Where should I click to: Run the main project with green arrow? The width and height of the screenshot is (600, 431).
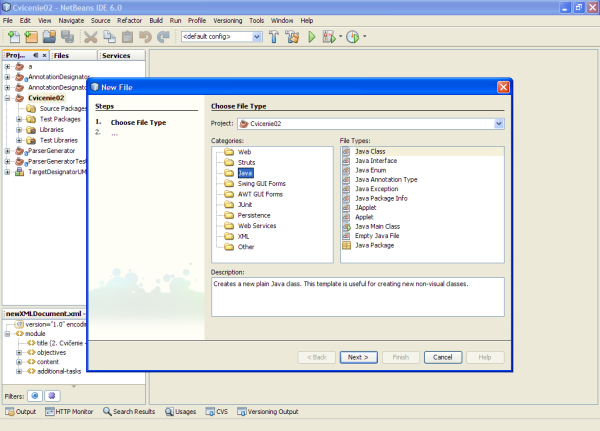pos(312,37)
